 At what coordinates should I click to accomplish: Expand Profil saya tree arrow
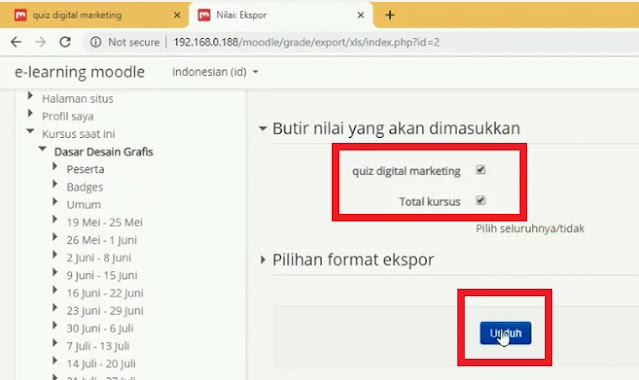coord(30,113)
